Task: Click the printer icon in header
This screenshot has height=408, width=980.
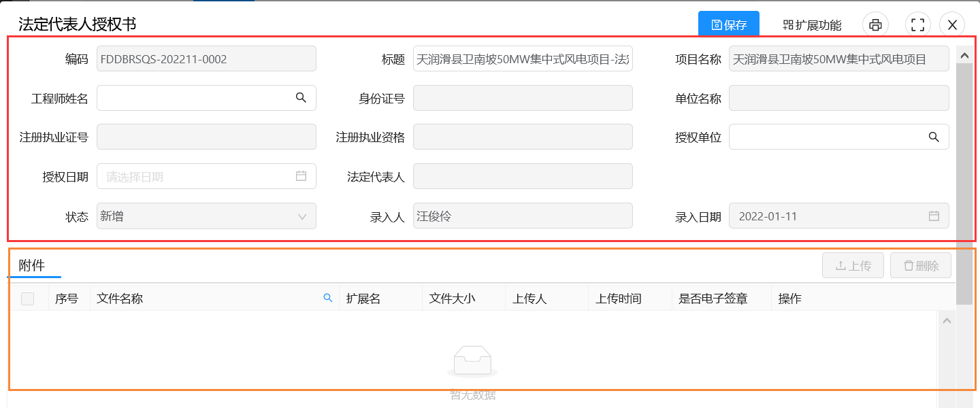Action: [875, 25]
